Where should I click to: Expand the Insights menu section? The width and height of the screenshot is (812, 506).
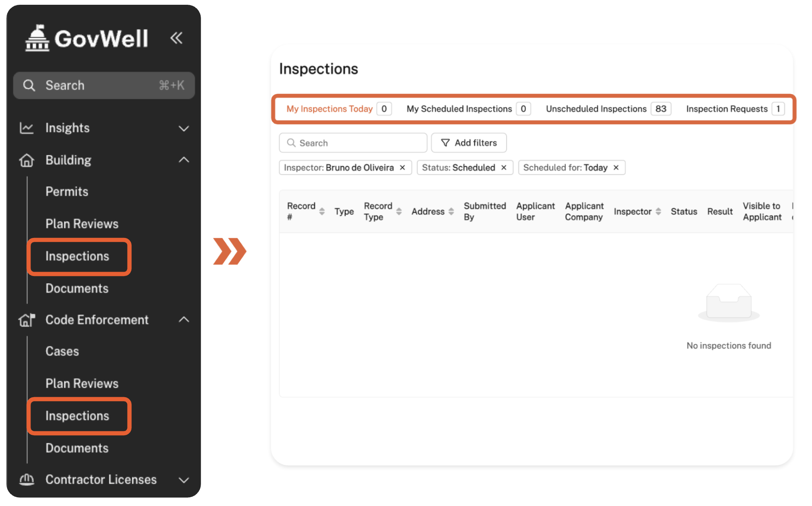[184, 128]
